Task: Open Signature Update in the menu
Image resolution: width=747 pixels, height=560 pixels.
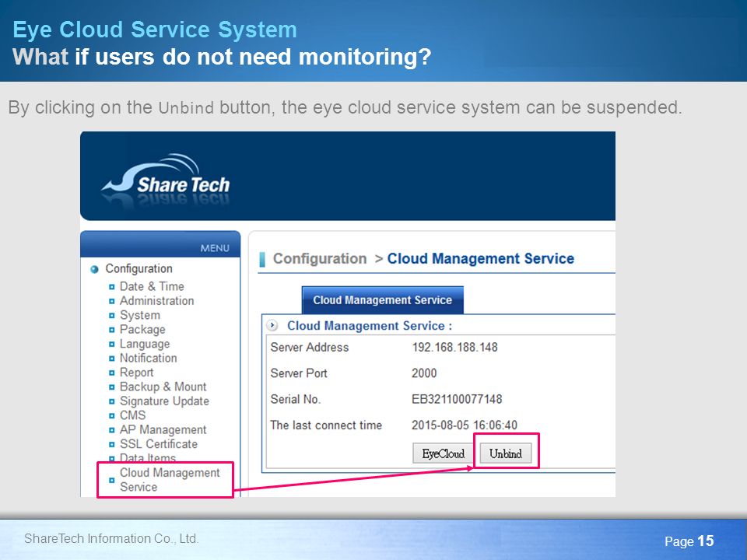Action: pyautogui.click(x=164, y=401)
